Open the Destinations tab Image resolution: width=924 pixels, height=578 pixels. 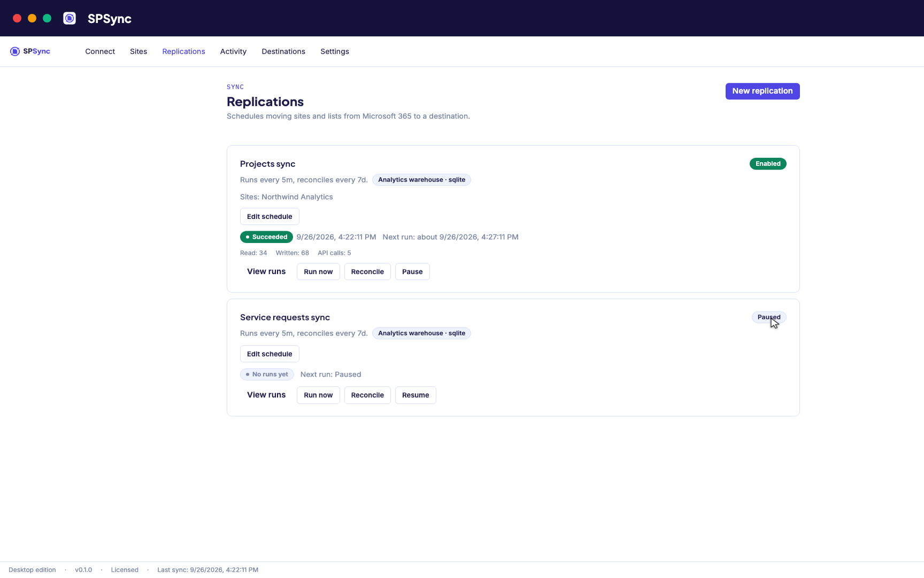tap(283, 51)
